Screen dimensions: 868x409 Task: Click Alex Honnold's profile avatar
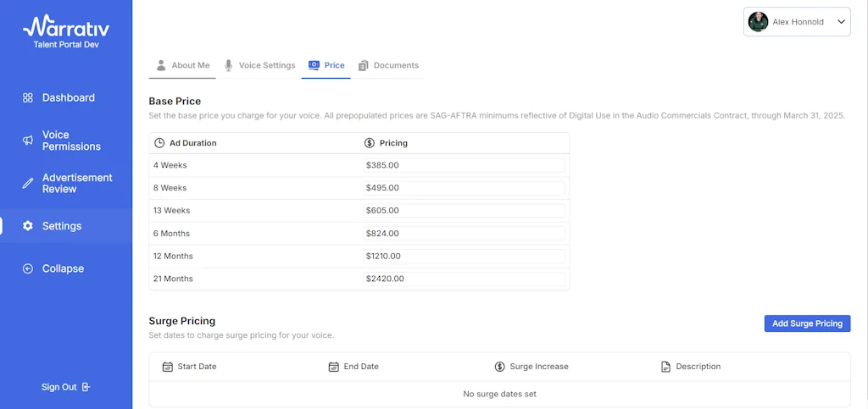click(x=758, y=22)
